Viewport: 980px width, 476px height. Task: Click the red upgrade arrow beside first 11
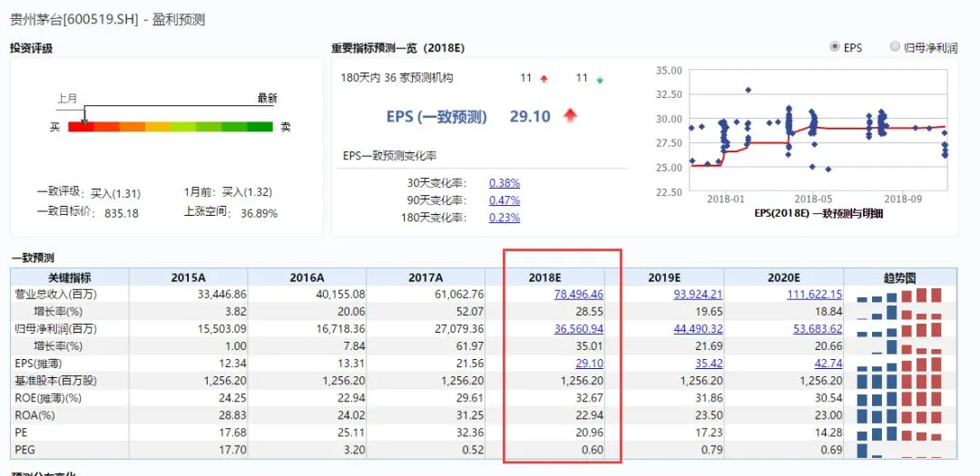(x=544, y=80)
